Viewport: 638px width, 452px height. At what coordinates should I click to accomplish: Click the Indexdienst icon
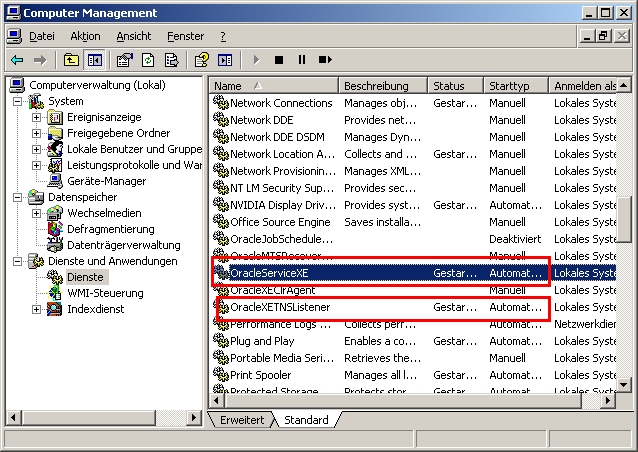coord(55,309)
